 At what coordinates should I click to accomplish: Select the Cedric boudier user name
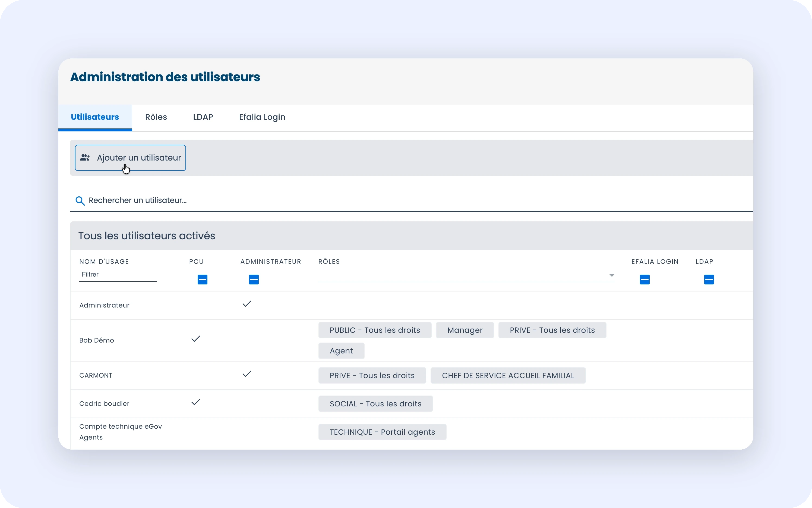105,404
